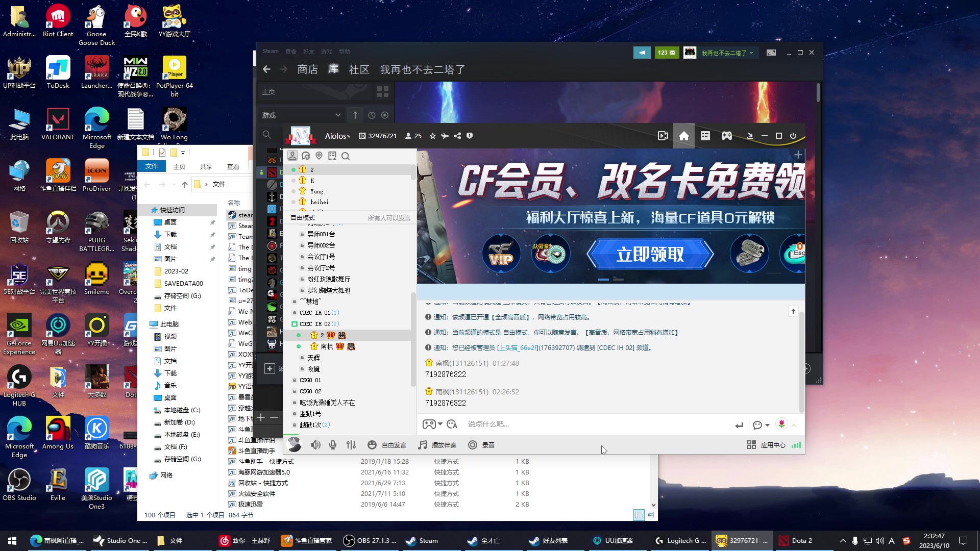Click 播放伴奏 play accompaniment button
The width and height of the screenshot is (980, 551).
(x=437, y=445)
